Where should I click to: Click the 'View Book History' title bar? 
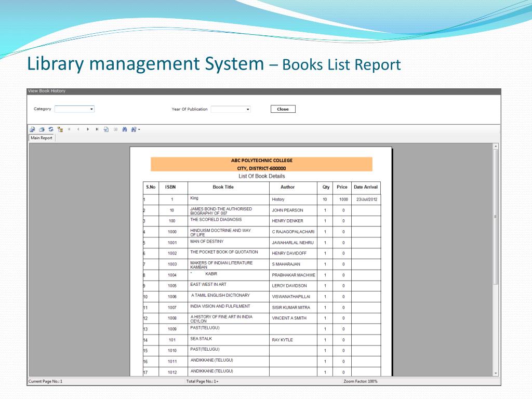[x=264, y=91]
